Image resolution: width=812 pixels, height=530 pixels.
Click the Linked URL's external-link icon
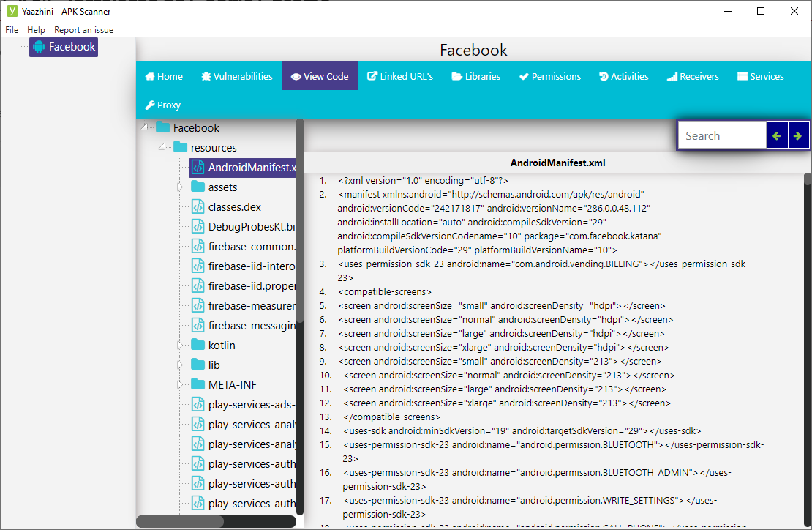pos(372,76)
